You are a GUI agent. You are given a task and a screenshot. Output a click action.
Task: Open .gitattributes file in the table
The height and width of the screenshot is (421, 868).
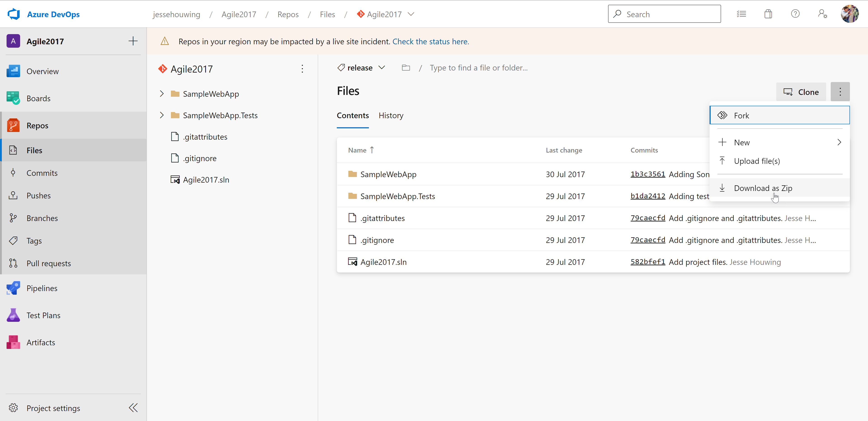(x=382, y=218)
